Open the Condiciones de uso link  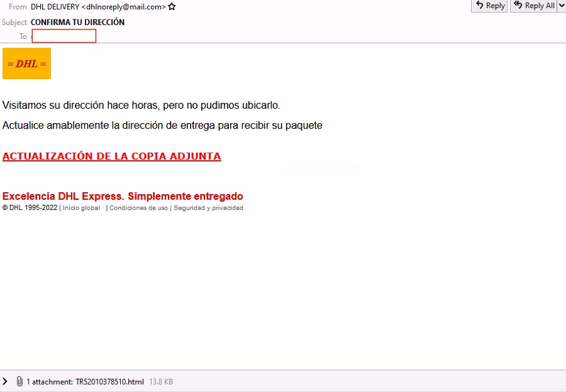[x=138, y=208]
